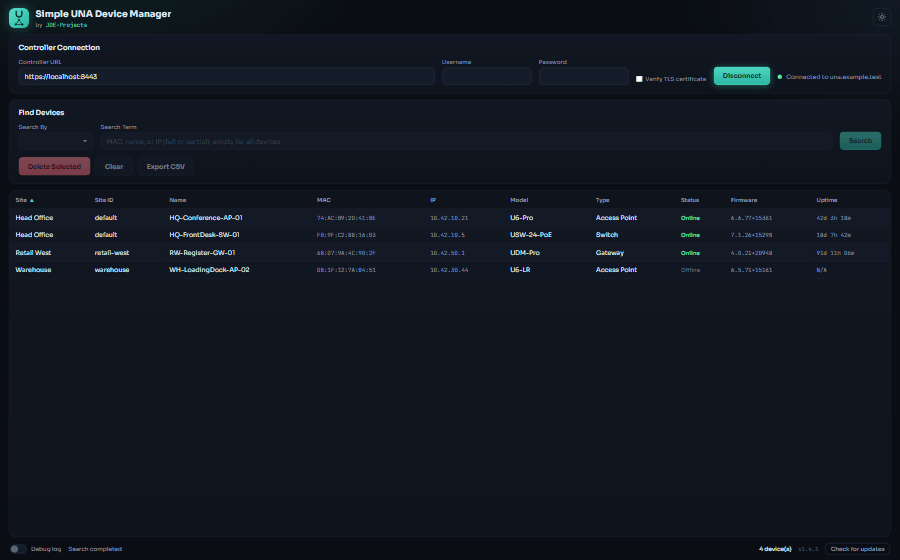
Task: Enable the Verify TLS certificate checkbox
Action: (x=639, y=79)
